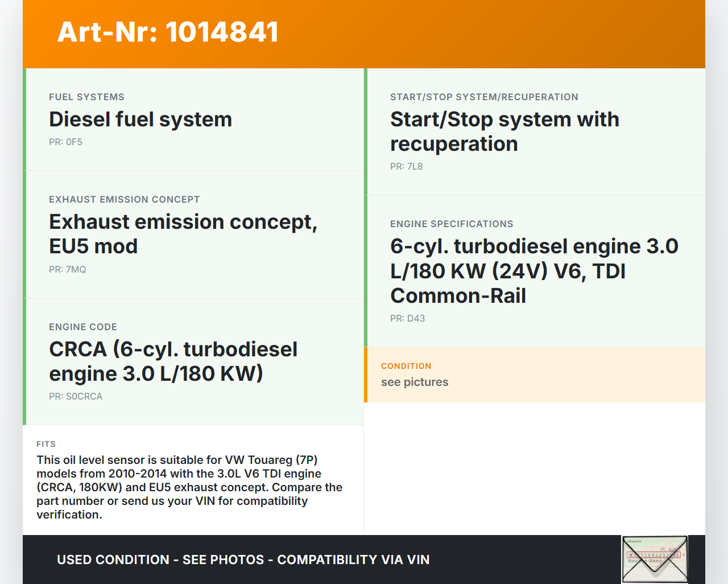728x584 pixels.
Task: Click the ENGINE SPECIFICATIONS category label
Action: pyautogui.click(x=452, y=224)
